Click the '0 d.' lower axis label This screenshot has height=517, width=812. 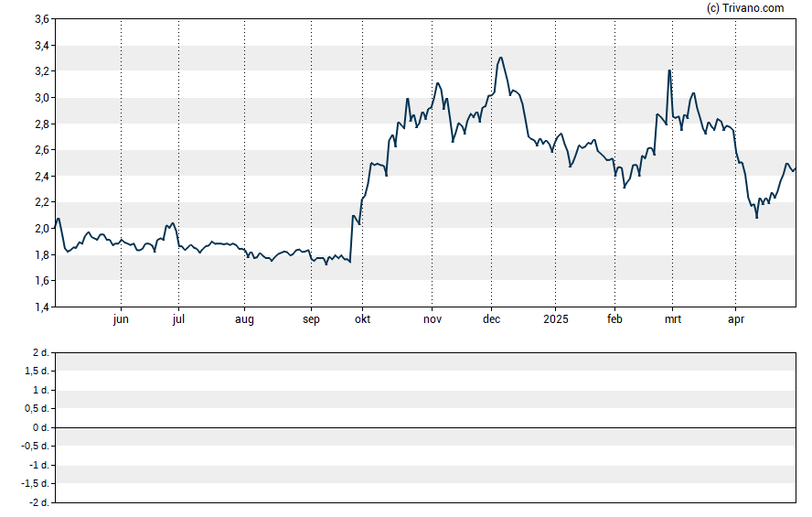[41, 427]
